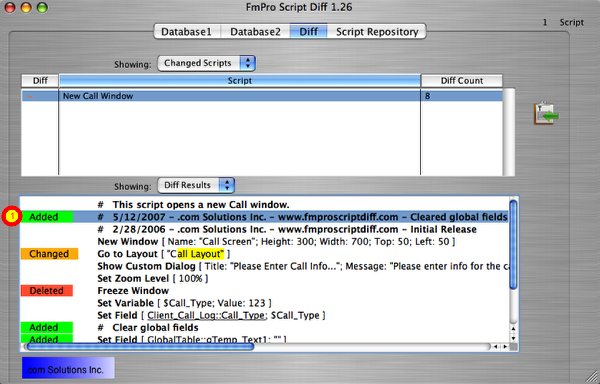Select the Show Custom Dialog line

(303, 266)
